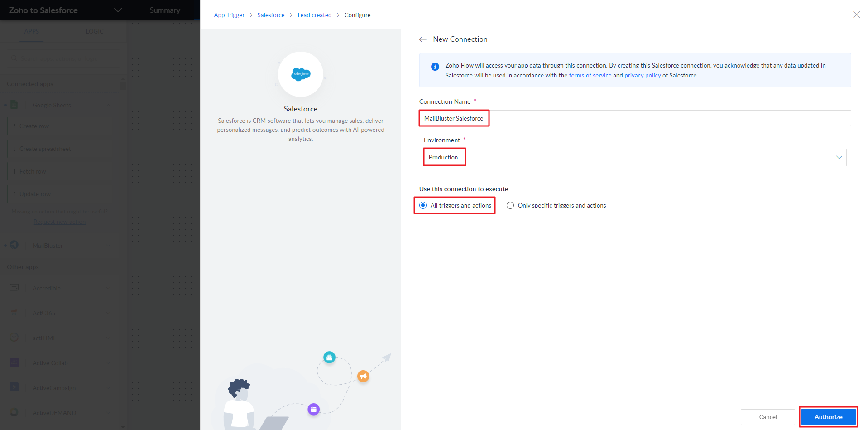Expand the MailBluster app section
The height and width of the screenshot is (430, 868).
click(108, 246)
